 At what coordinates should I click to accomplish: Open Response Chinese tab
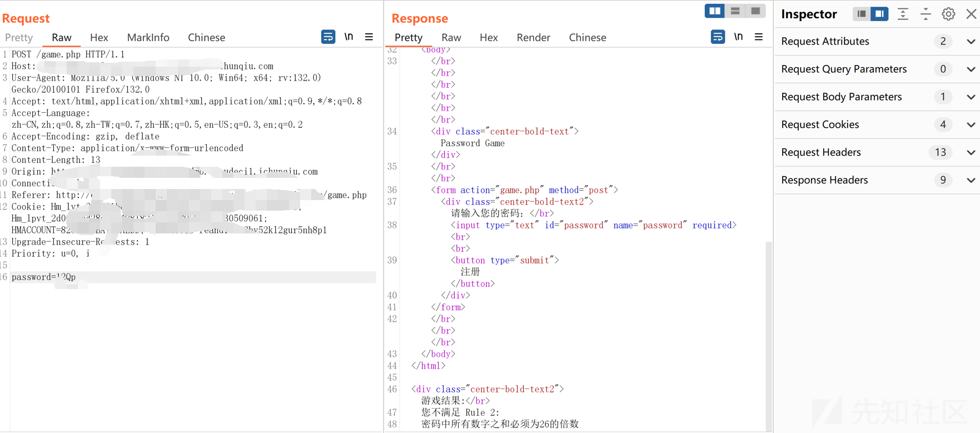click(588, 37)
